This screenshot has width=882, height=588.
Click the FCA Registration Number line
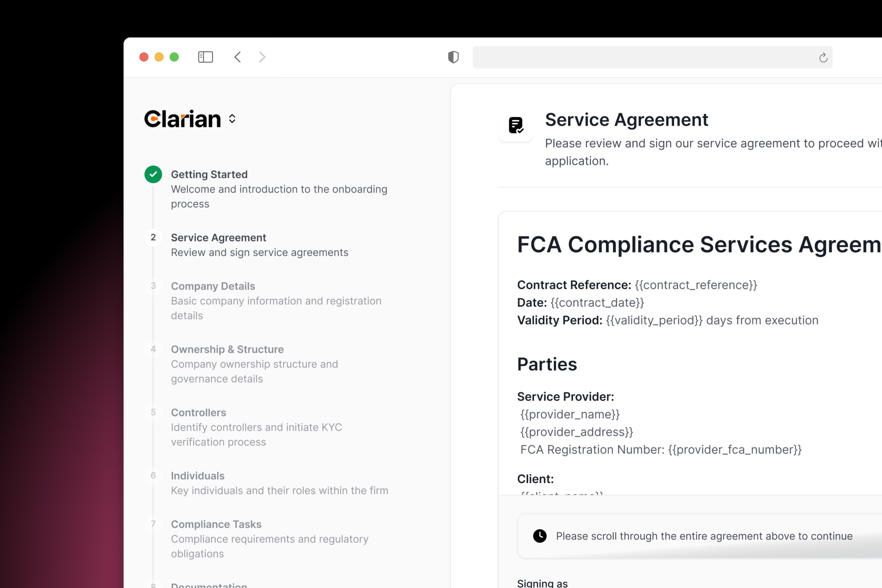(661, 450)
